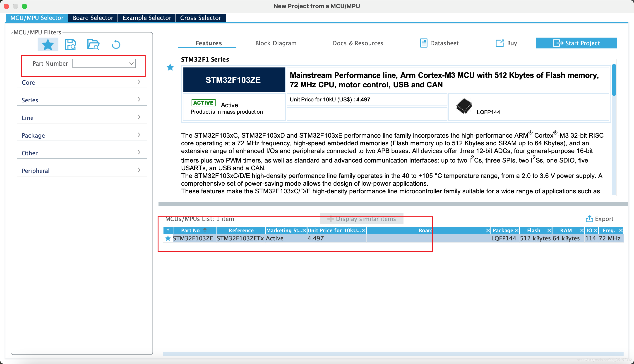634x364 pixels.
Task: Remove the Marketing Status column
Action: [304, 230]
